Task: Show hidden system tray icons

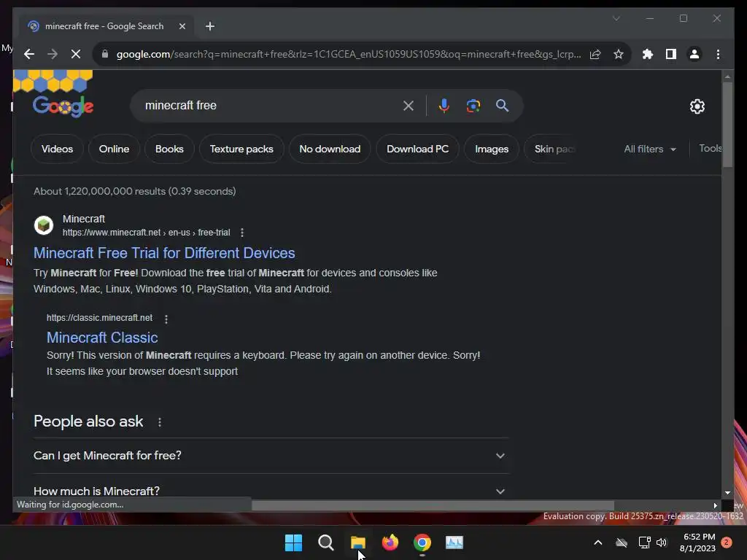Action: tap(598, 542)
